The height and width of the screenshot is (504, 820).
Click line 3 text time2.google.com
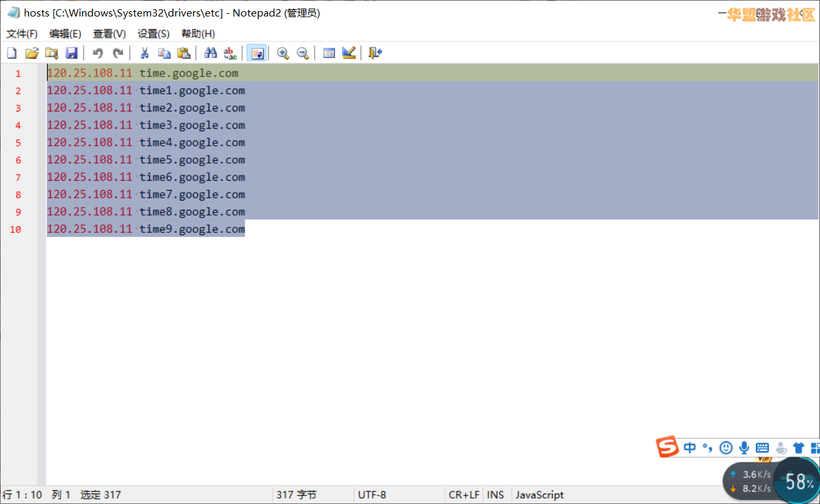pyautogui.click(x=192, y=108)
